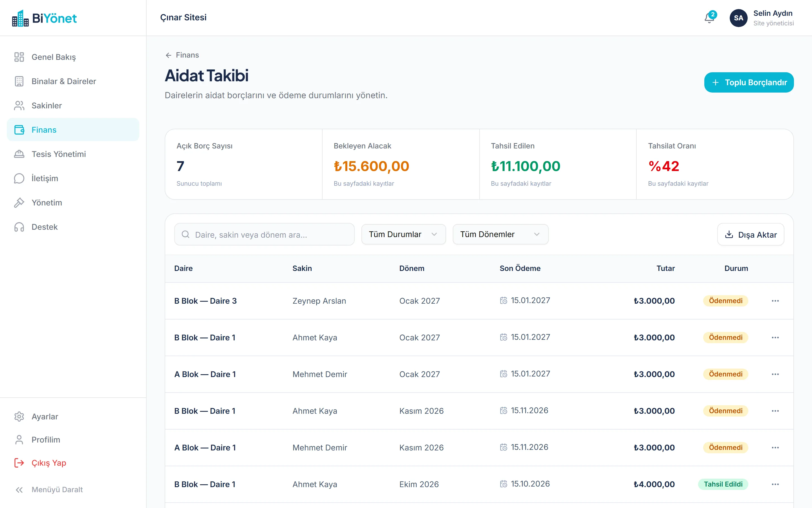This screenshot has height=508, width=812.
Task: Open actions menu for Zeynep Arslan row
Action: coord(775,301)
